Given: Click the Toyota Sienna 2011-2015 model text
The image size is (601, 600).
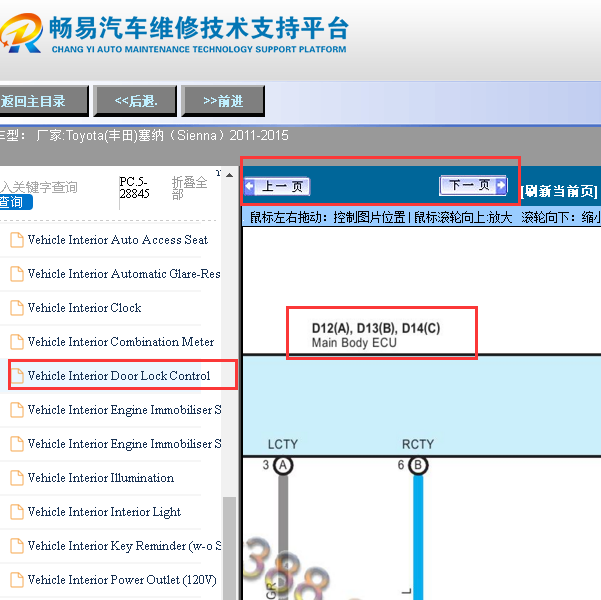Looking at the screenshot, I should tap(162, 136).
